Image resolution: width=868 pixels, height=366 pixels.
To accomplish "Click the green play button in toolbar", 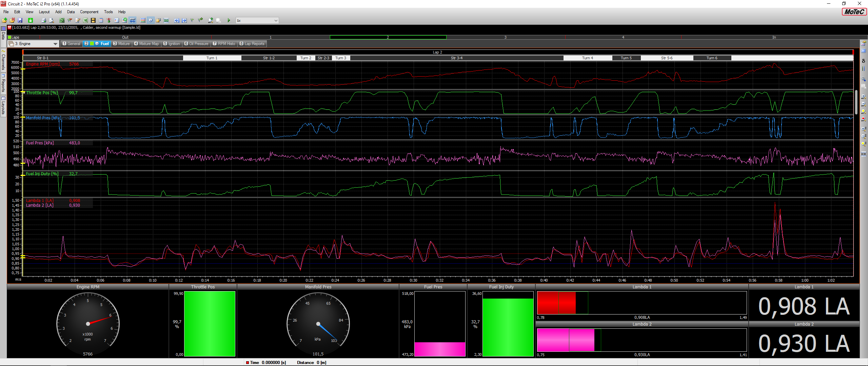I will click(229, 20).
